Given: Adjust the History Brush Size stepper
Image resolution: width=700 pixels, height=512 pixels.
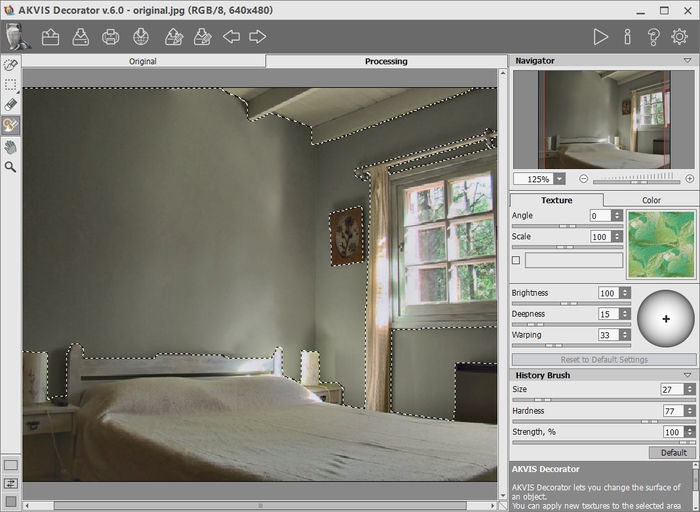Looking at the screenshot, I should (690, 389).
